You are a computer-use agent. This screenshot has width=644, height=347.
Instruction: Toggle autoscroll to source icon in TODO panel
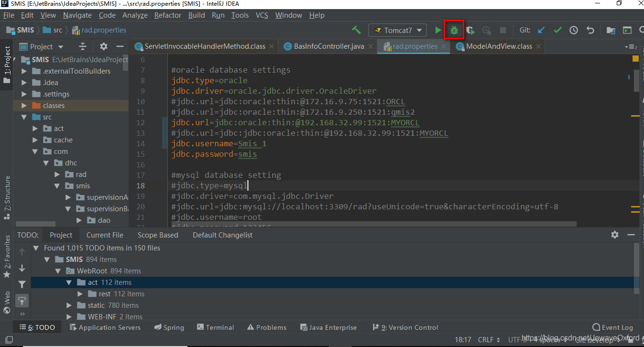[22, 301]
